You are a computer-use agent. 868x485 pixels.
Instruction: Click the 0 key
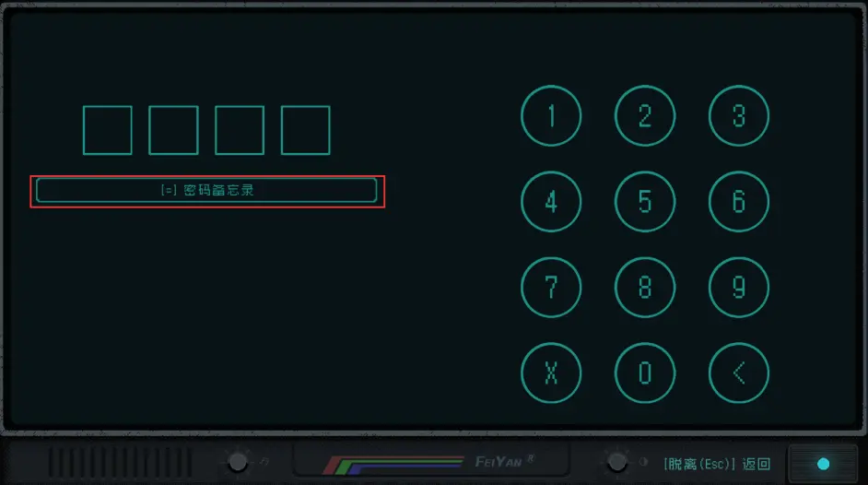click(645, 373)
